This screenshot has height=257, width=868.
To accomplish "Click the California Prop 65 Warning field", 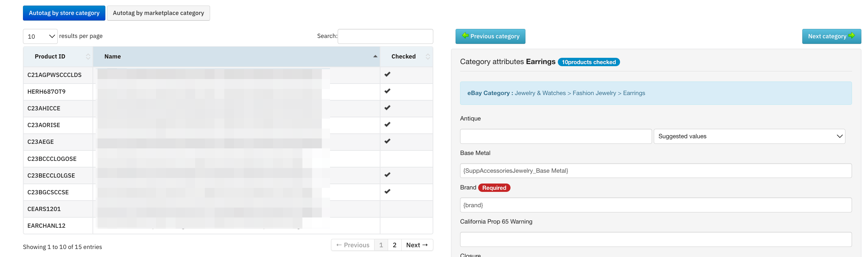I will tap(656, 239).
